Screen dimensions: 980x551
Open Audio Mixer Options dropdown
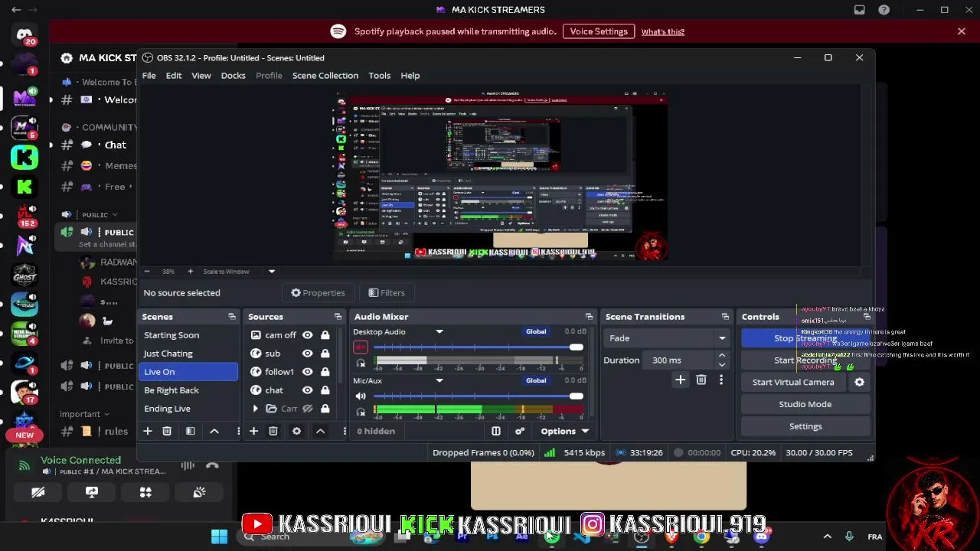[x=565, y=431]
